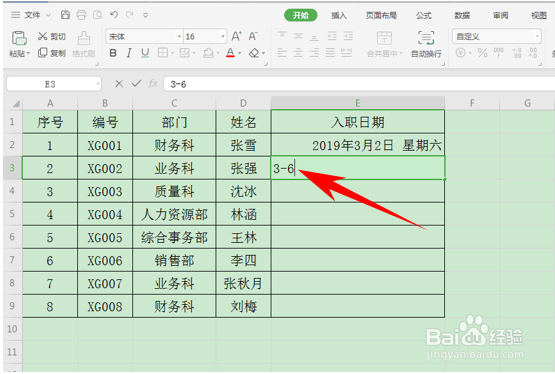This screenshot has height=374, width=555.
Task: Click the fill color bucket icon
Action: (208, 53)
